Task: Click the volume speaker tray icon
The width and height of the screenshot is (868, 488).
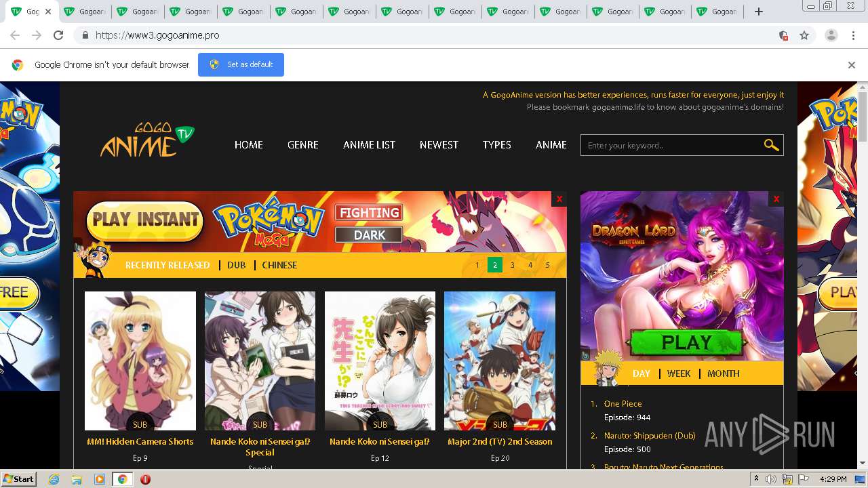Action: point(771,479)
